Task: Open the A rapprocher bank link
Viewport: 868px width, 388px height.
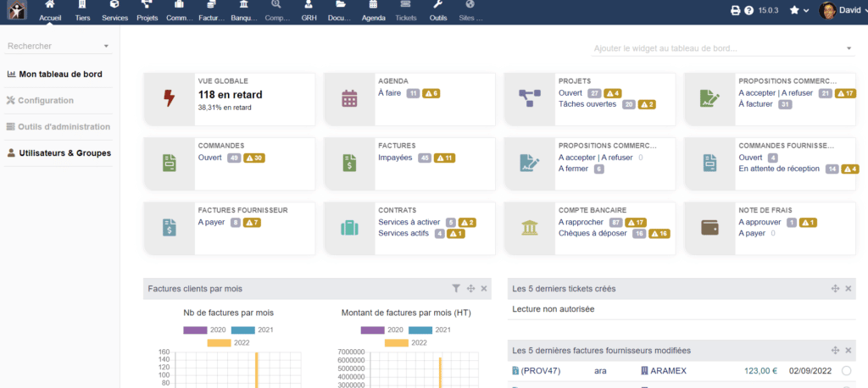Action: click(x=581, y=222)
